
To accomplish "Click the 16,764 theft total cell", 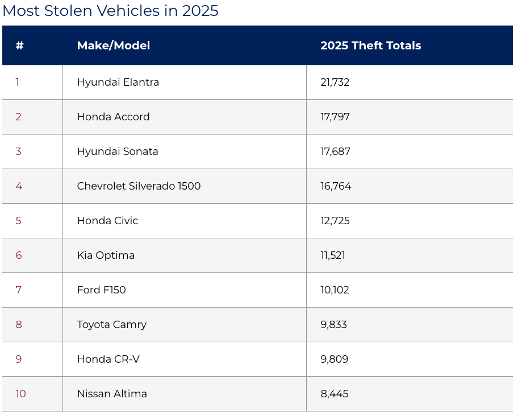I will point(336,186).
